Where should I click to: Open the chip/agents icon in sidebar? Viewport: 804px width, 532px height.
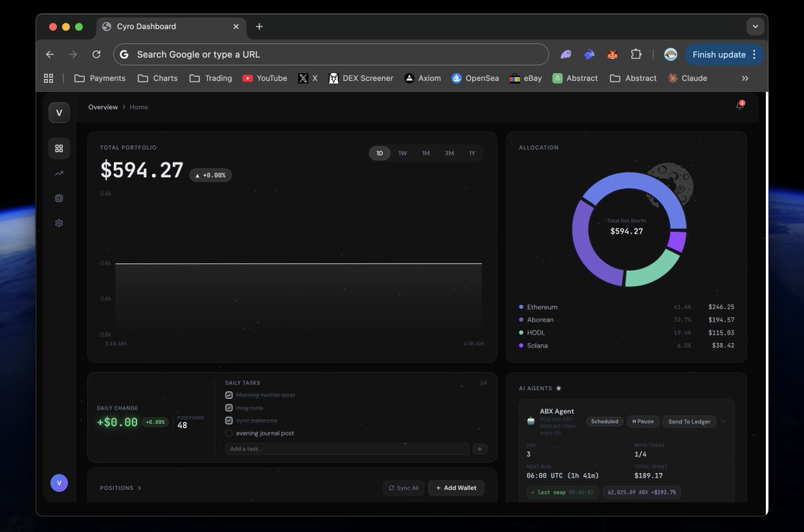[59, 198]
